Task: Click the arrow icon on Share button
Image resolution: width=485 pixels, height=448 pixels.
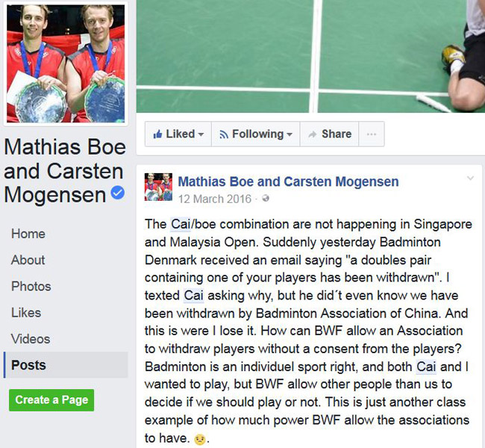Action: (x=313, y=134)
